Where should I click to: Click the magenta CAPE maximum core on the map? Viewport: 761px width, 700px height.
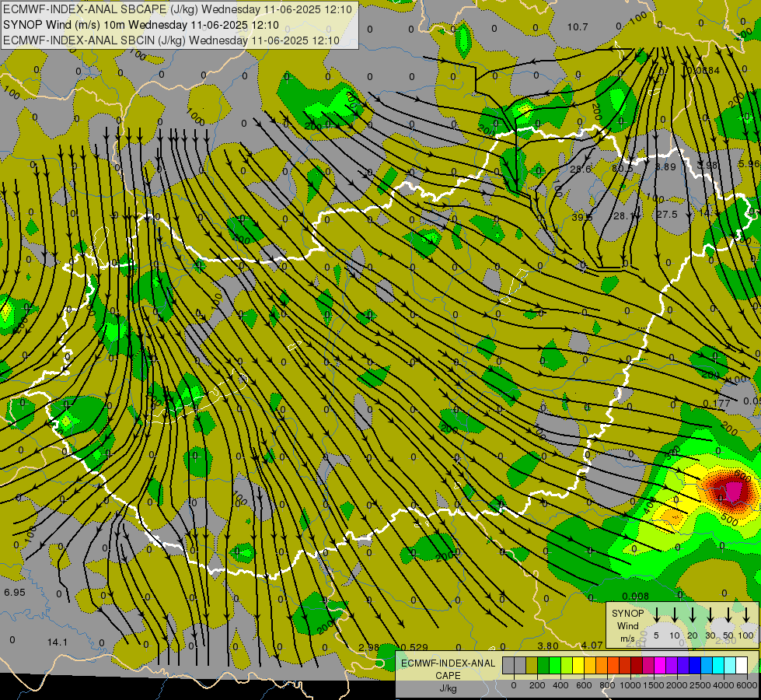click(x=733, y=491)
